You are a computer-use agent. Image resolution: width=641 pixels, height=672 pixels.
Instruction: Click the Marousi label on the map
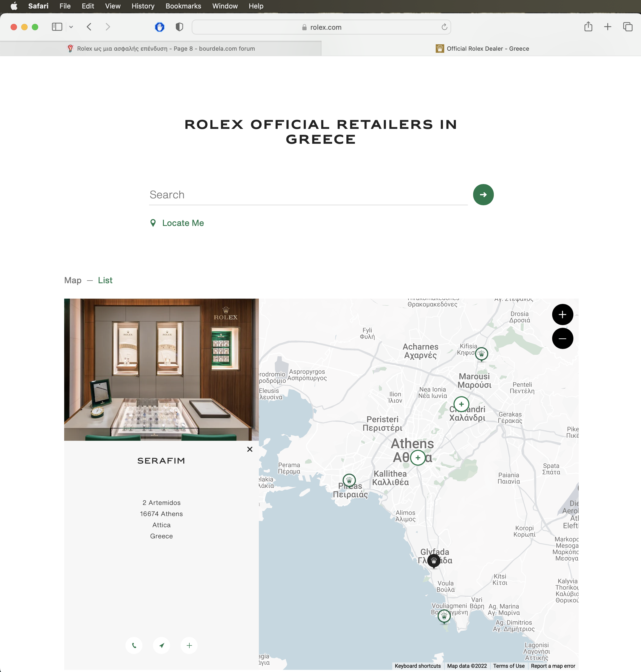point(474,381)
